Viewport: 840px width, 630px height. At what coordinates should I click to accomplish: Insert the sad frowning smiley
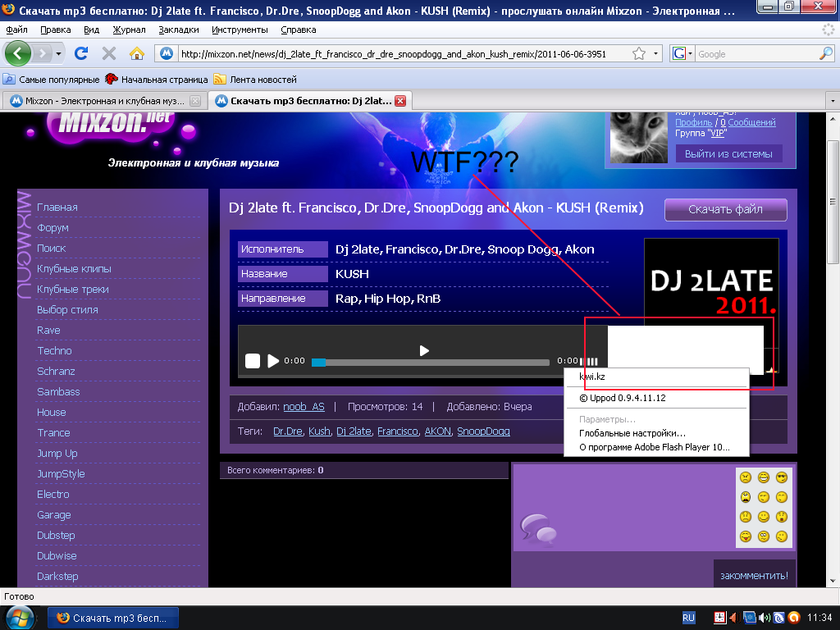745,517
